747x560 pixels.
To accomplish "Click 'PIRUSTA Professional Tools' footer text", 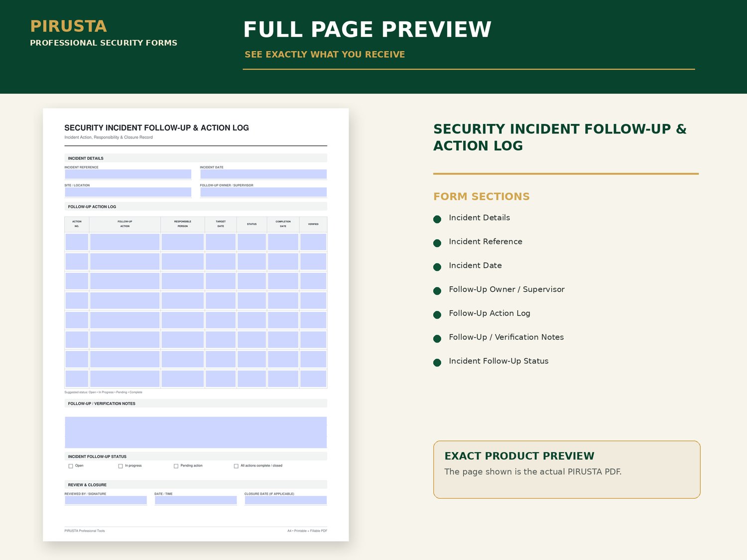I will [x=85, y=531].
